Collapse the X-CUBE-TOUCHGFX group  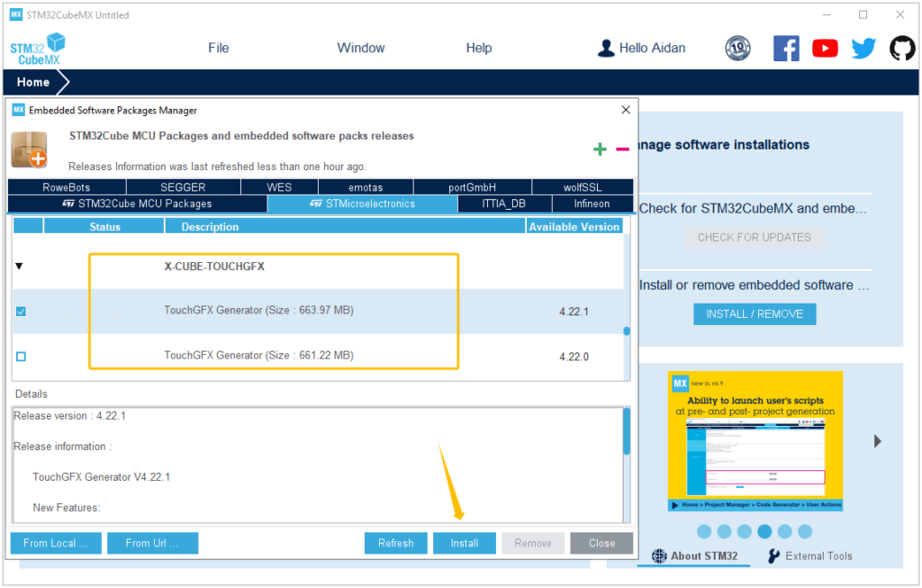21,267
